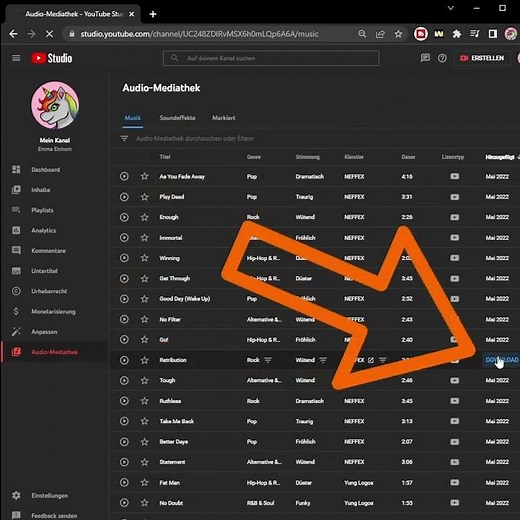Image resolution: width=520 pixels, height=520 pixels.
Task: Star the track Play Dead
Action: [144, 197]
